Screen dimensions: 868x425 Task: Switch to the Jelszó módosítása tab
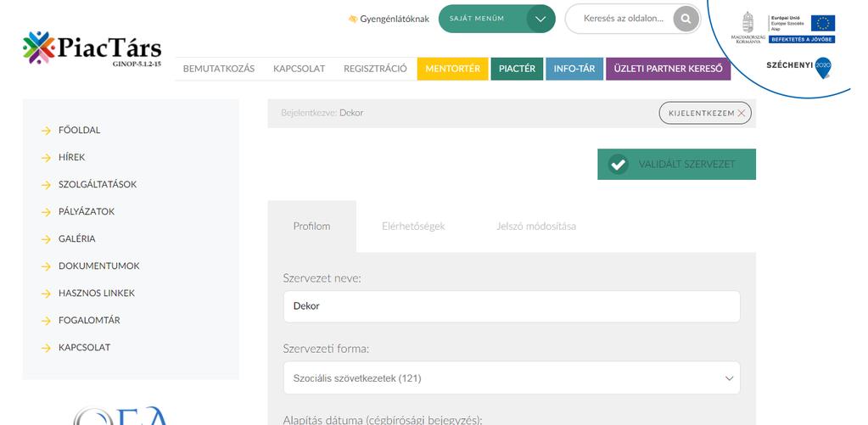tap(536, 226)
